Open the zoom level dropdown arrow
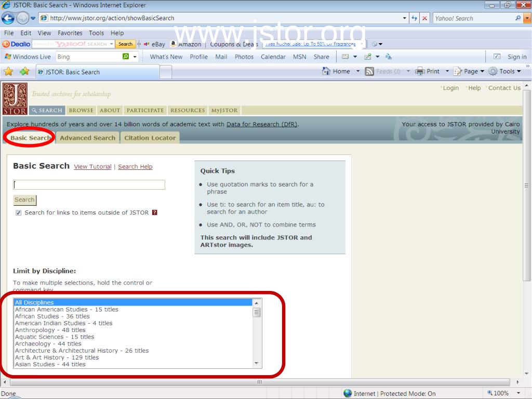The width and height of the screenshot is (532, 399). click(x=518, y=393)
